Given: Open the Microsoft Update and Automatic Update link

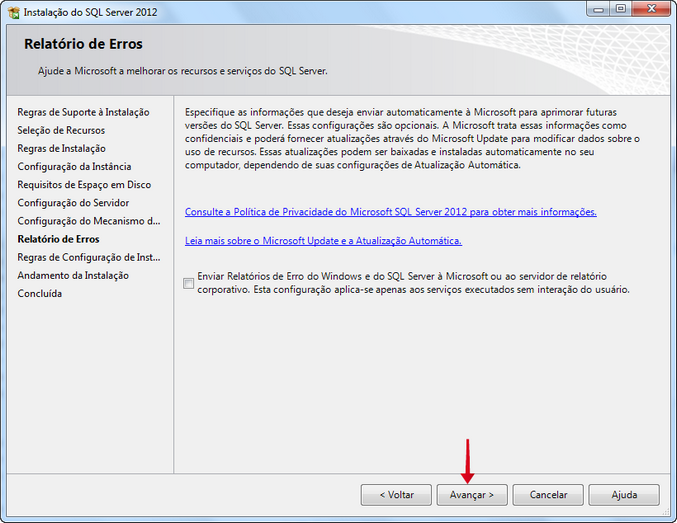Looking at the screenshot, I should click(323, 241).
